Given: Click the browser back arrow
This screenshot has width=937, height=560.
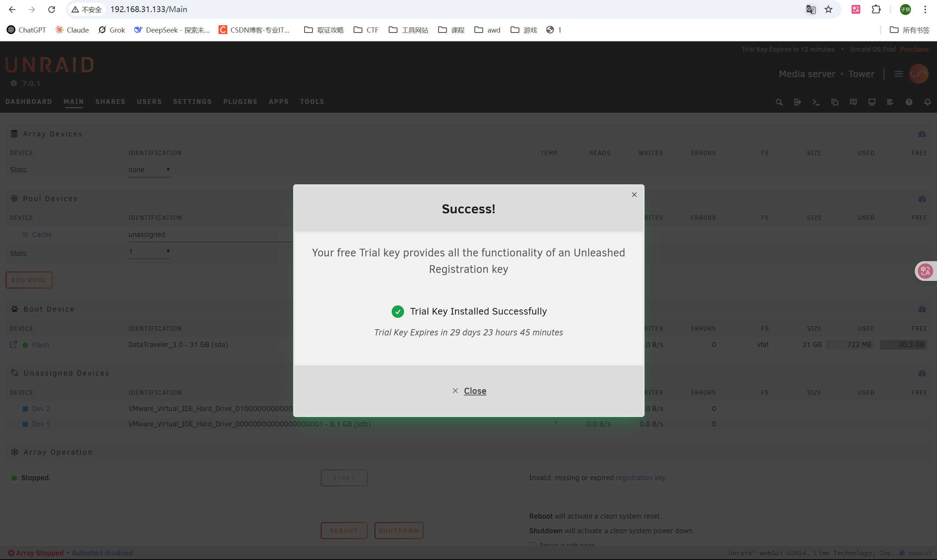Looking at the screenshot, I should [x=12, y=10].
